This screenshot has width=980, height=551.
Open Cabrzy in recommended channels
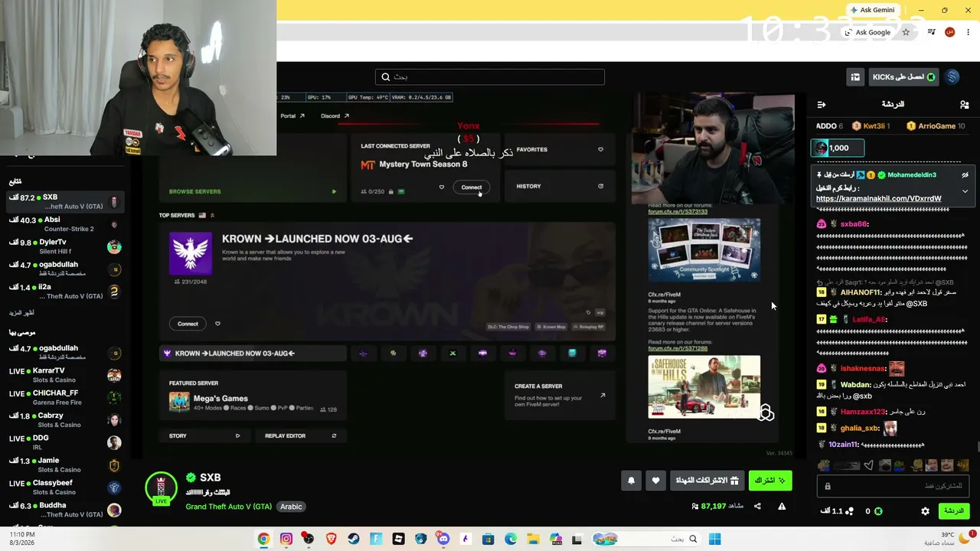(x=65, y=420)
